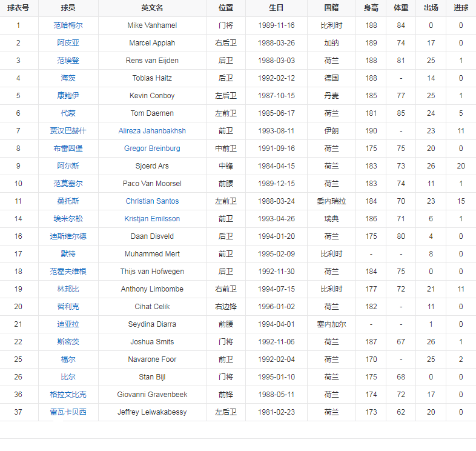The height and width of the screenshot is (451, 476).
Task: Click player name 阿皮亚
Action: pos(68,43)
